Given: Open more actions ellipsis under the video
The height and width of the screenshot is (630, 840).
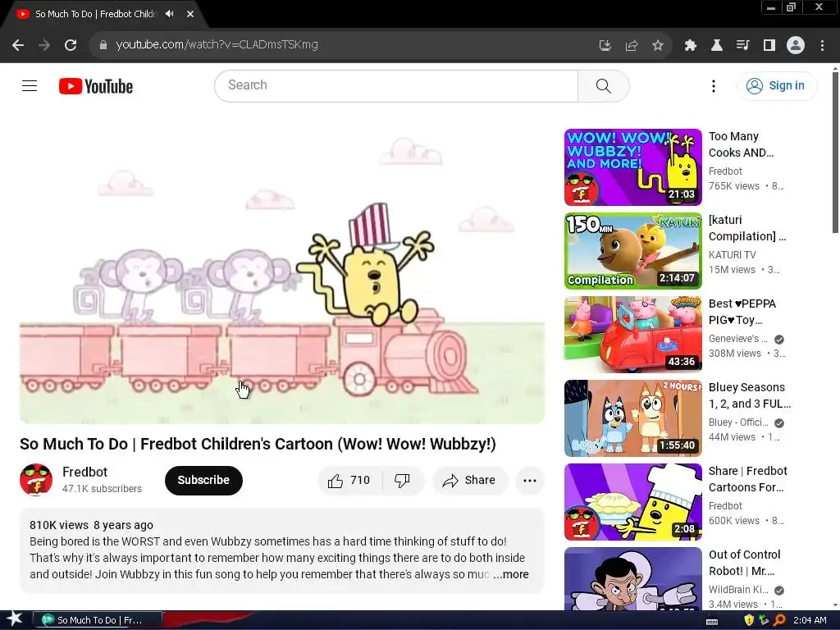Looking at the screenshot, I should pos(530,480).
